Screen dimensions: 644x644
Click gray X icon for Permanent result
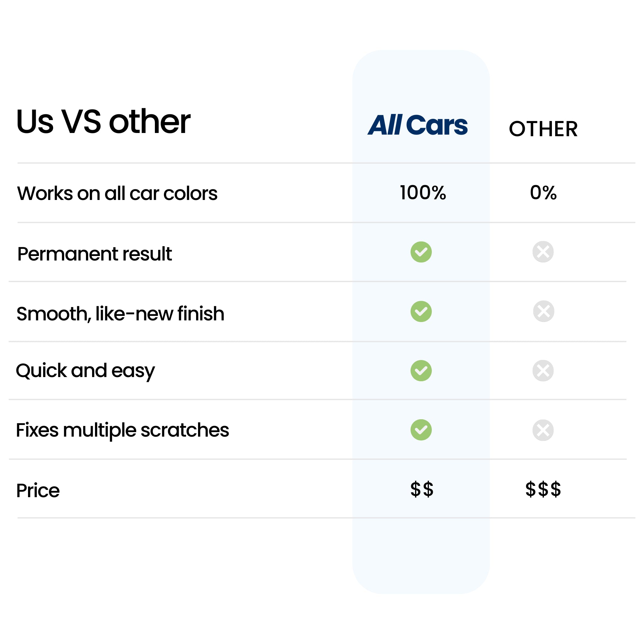coord(543,252)
